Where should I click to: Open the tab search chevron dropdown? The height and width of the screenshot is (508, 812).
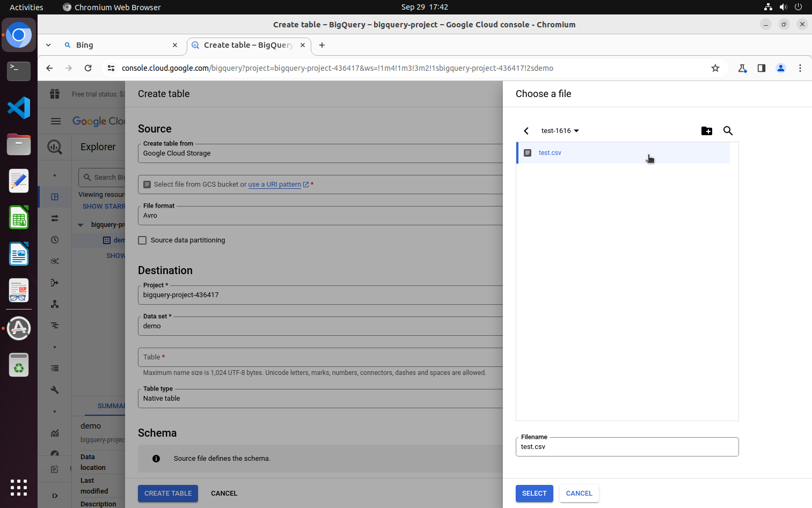[48, 45]
